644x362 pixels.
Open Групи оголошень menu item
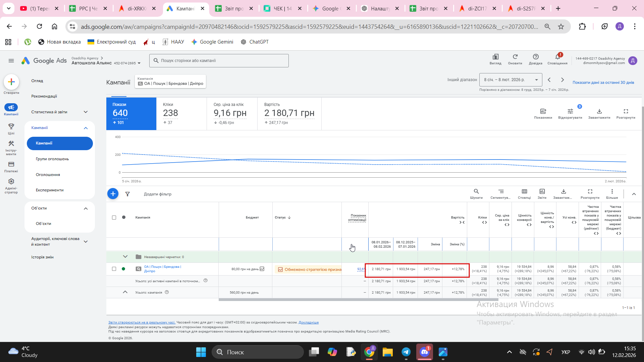[x=52, y=159]
